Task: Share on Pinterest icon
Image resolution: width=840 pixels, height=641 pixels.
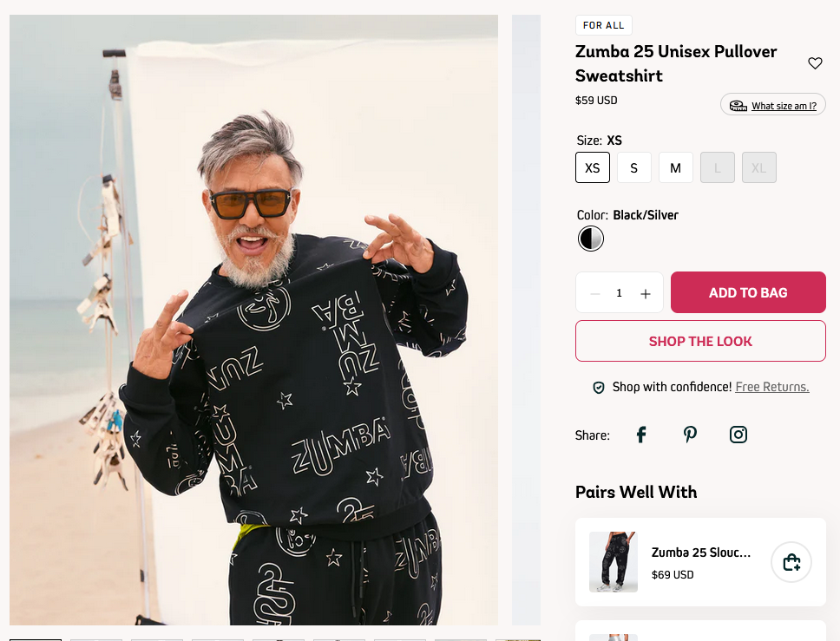Action: click(x=690, y=435)
